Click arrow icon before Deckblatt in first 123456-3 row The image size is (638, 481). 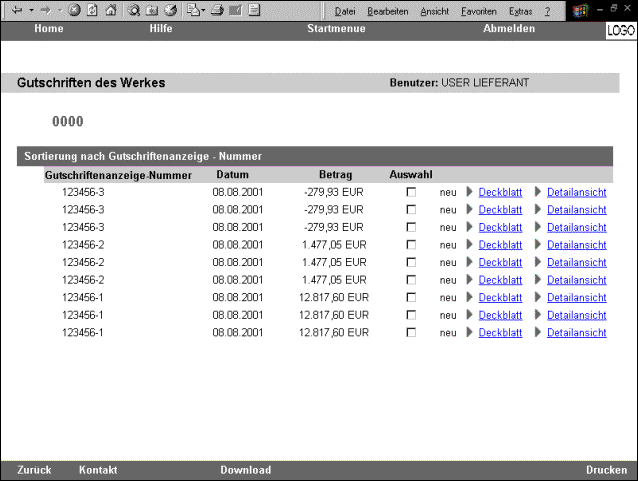470,192
